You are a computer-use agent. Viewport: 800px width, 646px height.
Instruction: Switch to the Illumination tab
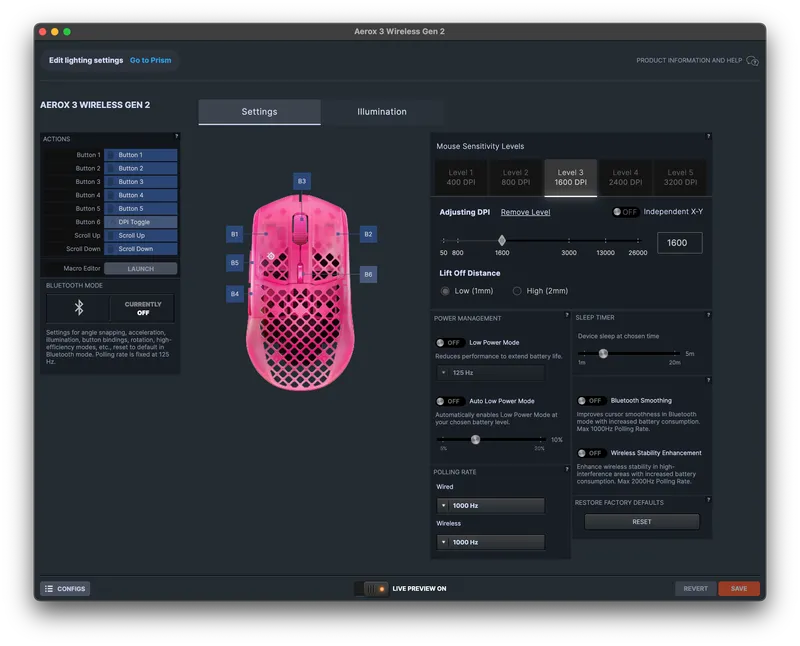(382, 112)
